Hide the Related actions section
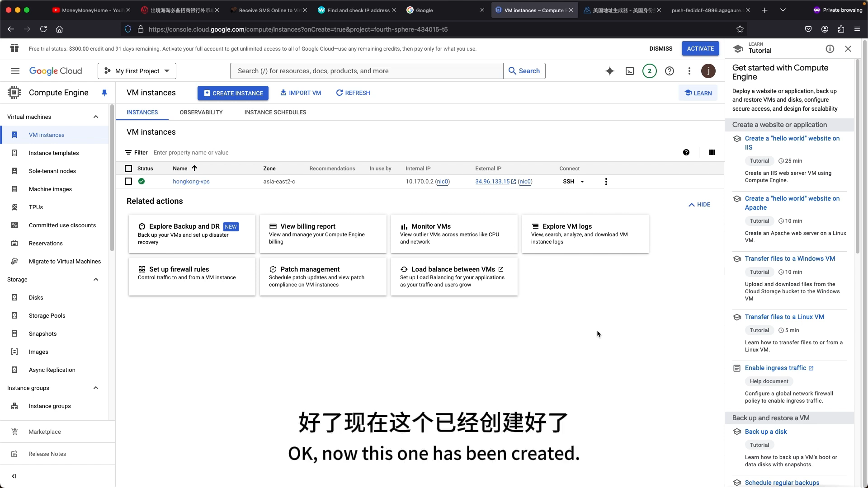 coord(699,205)
